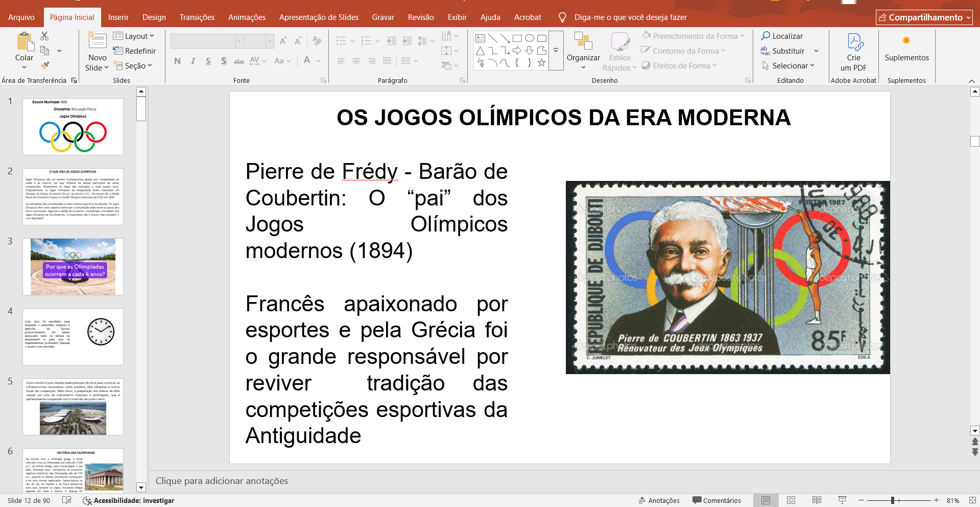The width and height of the screenshot is (980, 507).
Task: Toggle strikethrough abc formatting
Action: click(239, 61)
